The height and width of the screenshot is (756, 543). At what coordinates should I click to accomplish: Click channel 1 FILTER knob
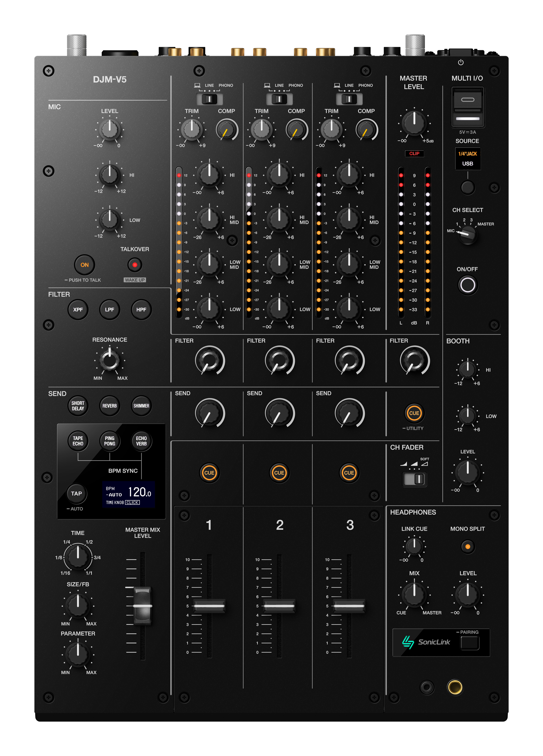pyautogui.click(x=210, y=360)
